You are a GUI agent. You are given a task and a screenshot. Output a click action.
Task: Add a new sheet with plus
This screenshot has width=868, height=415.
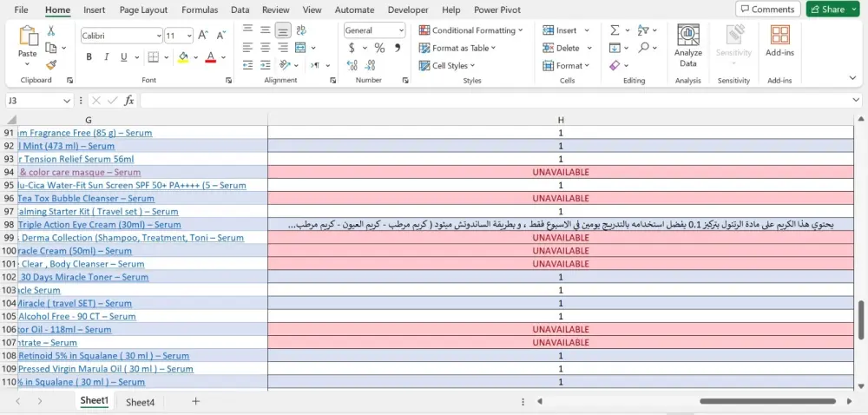pyautogui.click(x=195, y=401)
